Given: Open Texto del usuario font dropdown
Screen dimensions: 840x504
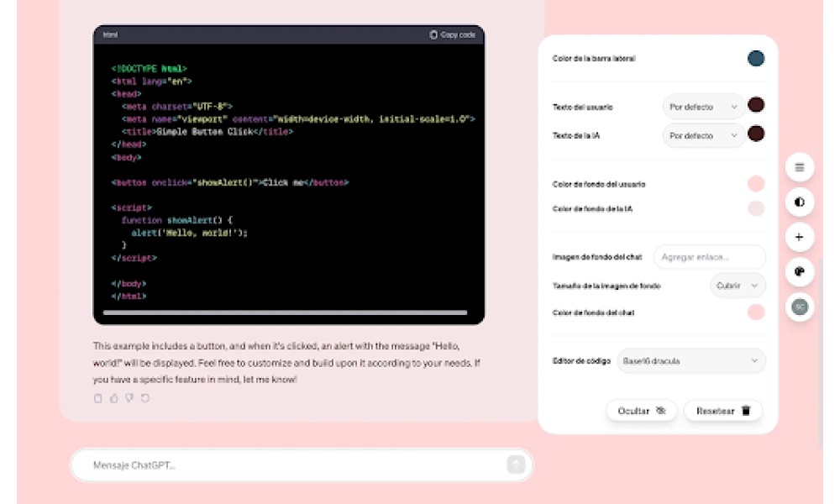Looking at the screenshot, I should tap(703, 108).
